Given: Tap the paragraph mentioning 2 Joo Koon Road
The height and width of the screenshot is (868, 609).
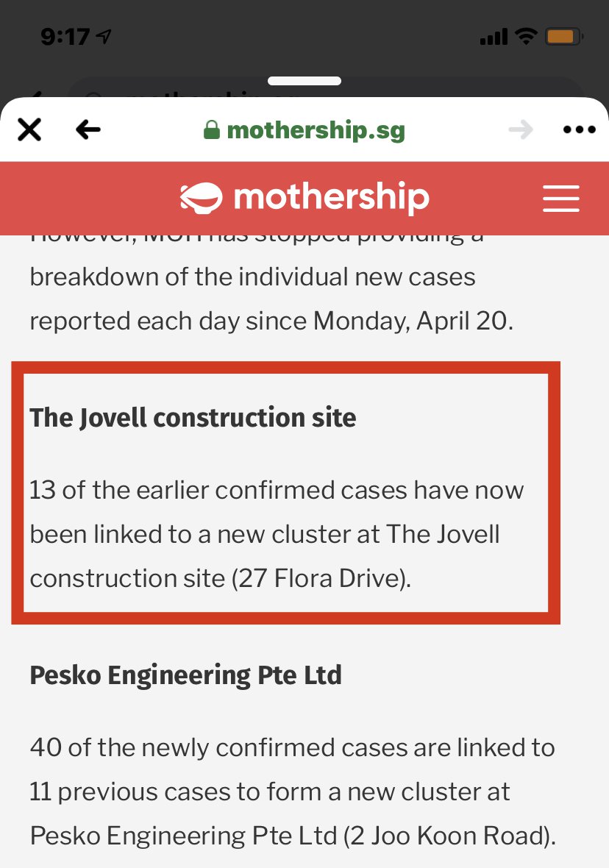Looking at the screenshot, I should coord(292,791).
